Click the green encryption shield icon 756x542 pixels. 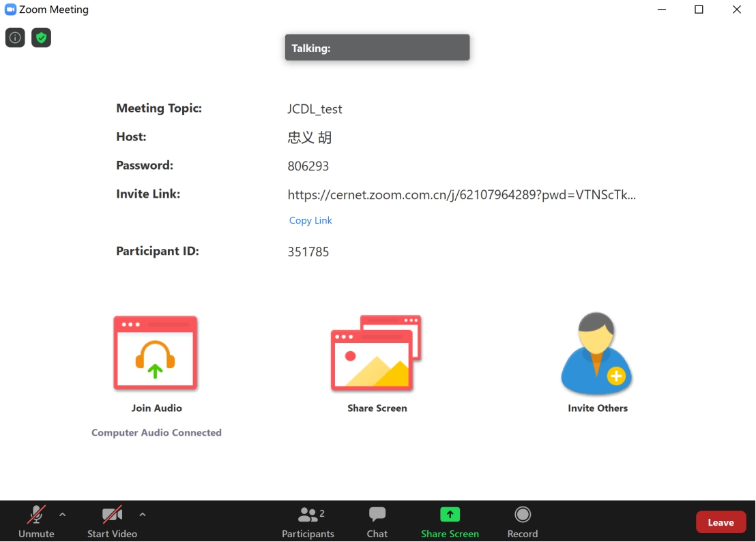42,37
